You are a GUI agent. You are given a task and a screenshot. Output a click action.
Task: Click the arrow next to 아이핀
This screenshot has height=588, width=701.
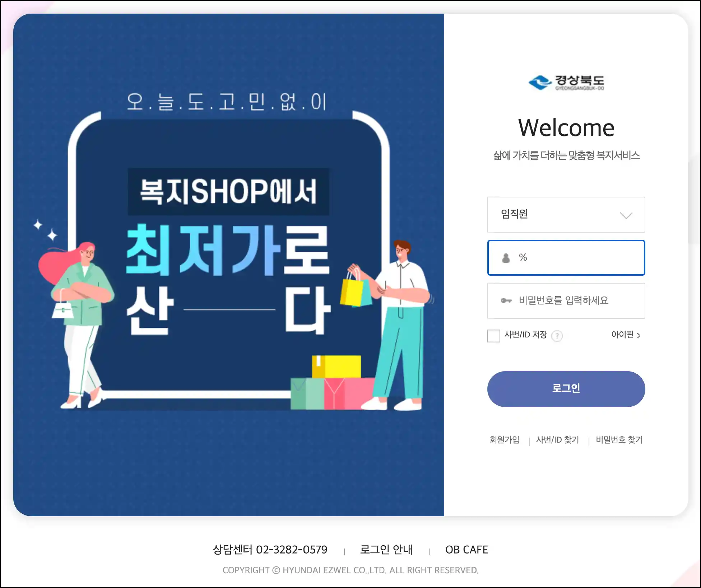coord(639,335)
